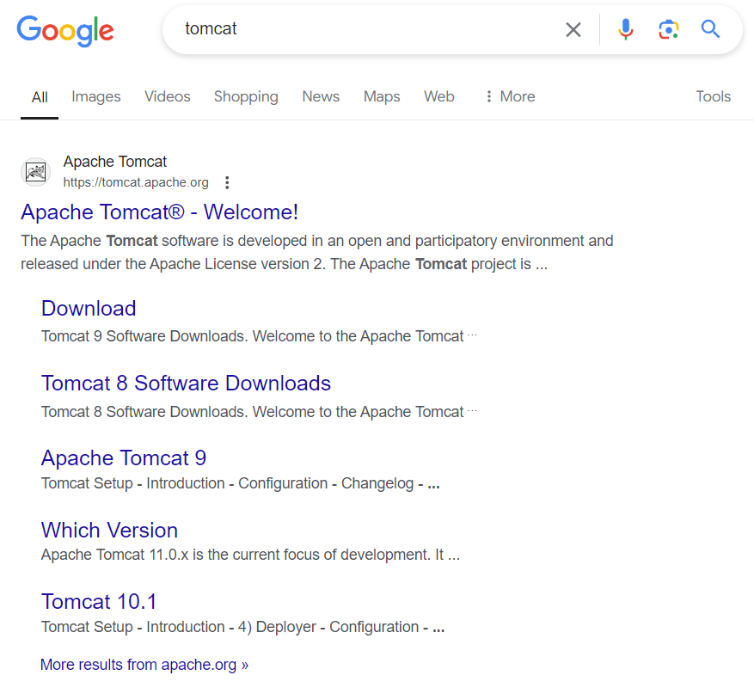Screen dimensions: 754x700
Task: Clear the search box with the X icon
Action: [573, 30]
